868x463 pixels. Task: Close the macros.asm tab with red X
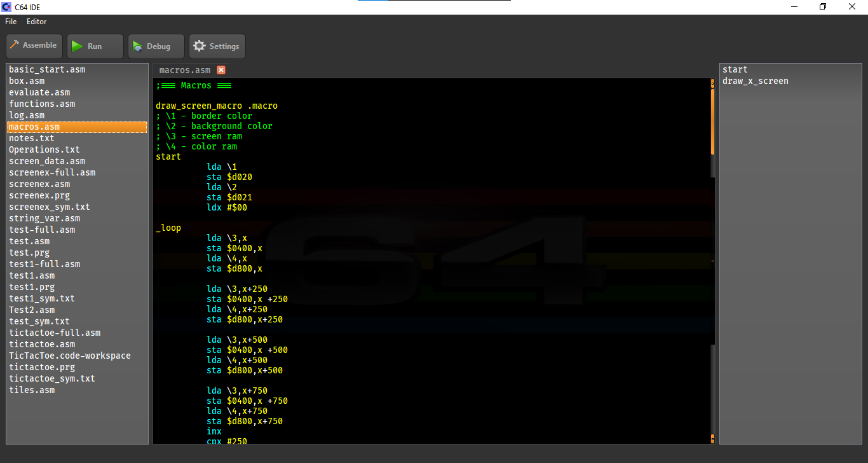pos(221,70)
